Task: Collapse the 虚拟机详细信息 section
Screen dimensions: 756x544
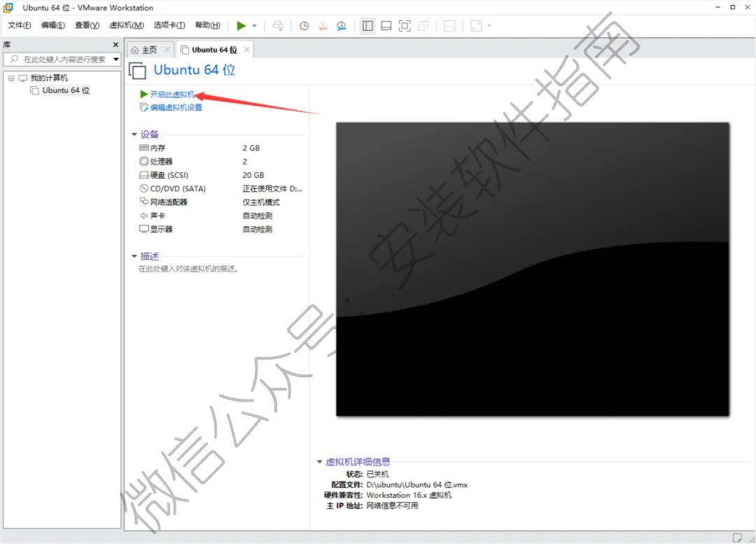Action: coord(319,462)
